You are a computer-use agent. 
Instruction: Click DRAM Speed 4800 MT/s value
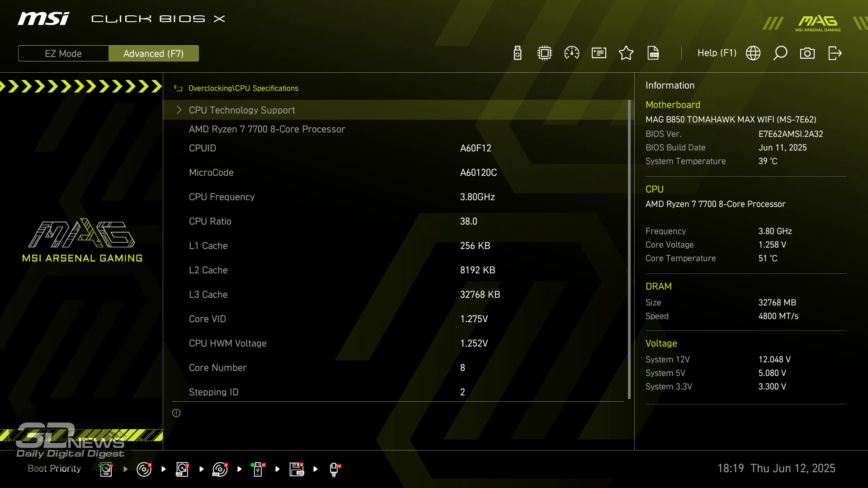778,316
